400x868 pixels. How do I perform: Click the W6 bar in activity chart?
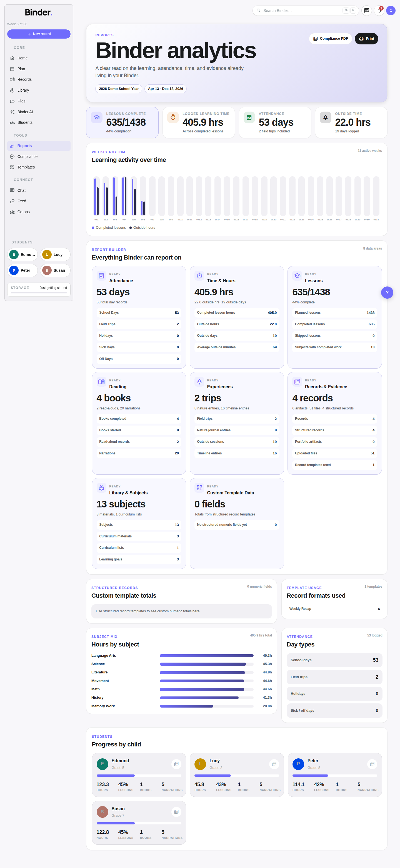point(143,196)
